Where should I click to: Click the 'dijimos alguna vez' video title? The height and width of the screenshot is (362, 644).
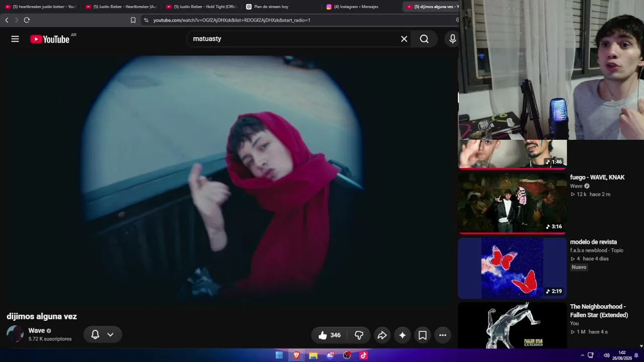click(42, 317)
